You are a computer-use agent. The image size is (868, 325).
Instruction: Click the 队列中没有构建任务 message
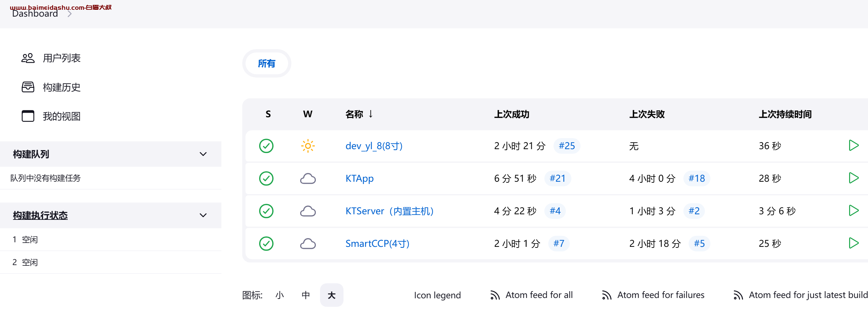(x=46, y=178)
